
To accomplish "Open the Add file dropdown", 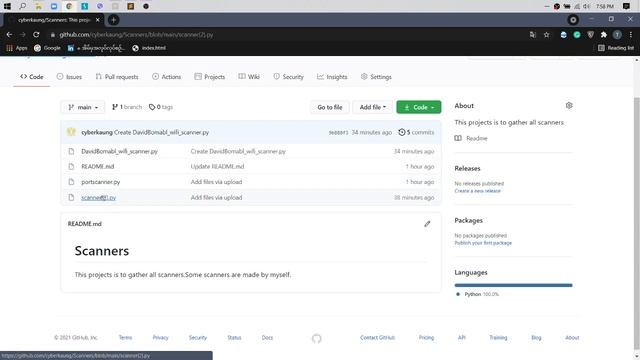I will tap(372, 107).
